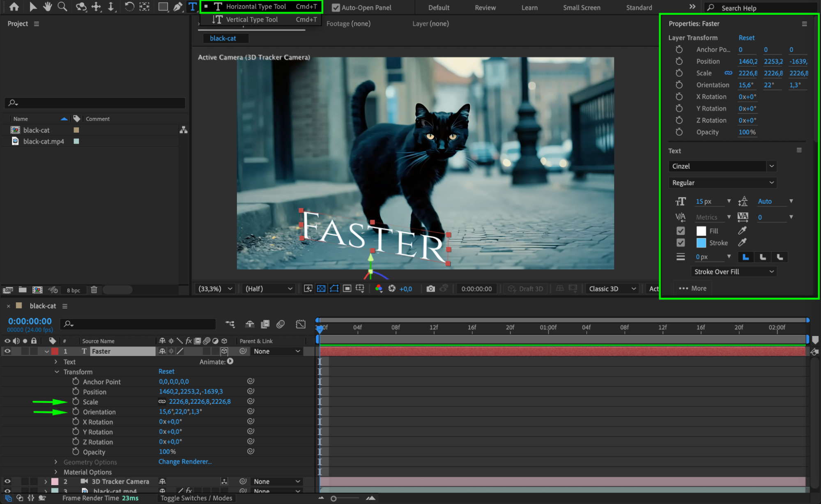Disable the Stroke checkbox
The image size is (821, 504).
681,243
